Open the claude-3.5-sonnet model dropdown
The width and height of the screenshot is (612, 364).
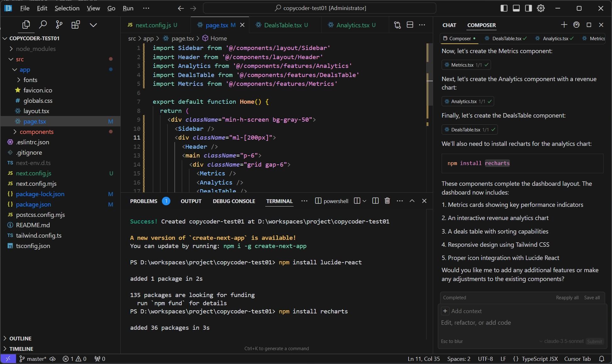point(561,341)
